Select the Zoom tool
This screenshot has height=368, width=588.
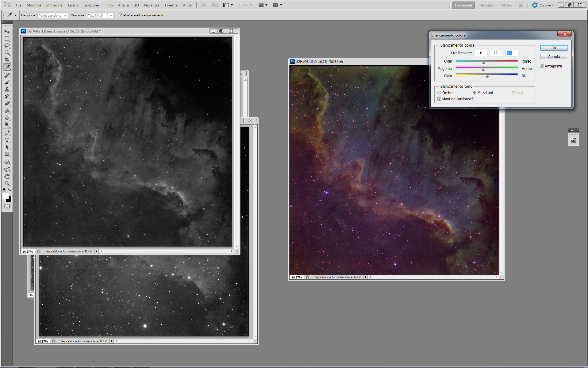click(7, 183)
